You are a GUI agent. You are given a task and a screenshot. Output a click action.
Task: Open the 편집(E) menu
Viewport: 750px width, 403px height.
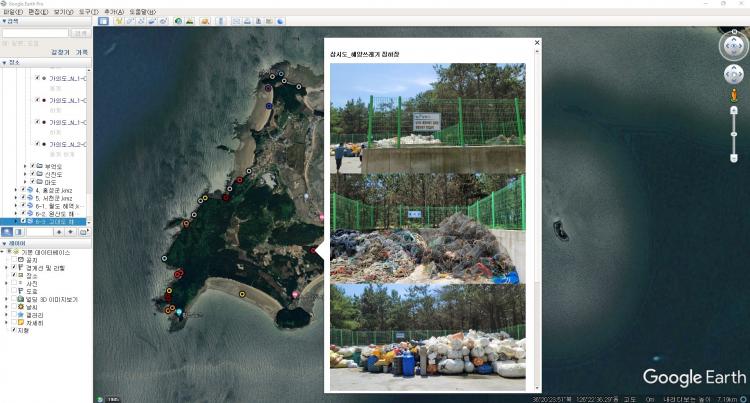click(x=38, y=11)
